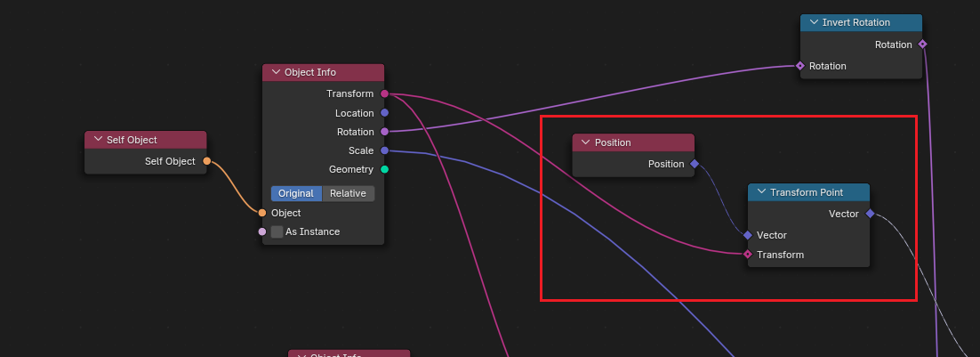Viewport: 980px width, 357px height.
Task: Click the Invert Rotation input Rotation socket
Action: (x=800, y=66)
